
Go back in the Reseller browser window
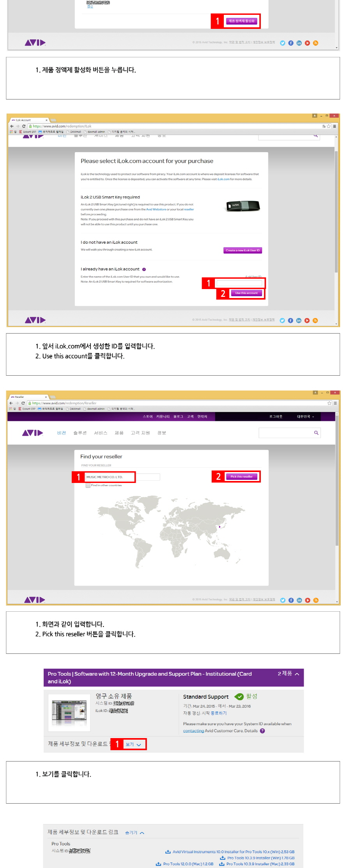point(11,403)
